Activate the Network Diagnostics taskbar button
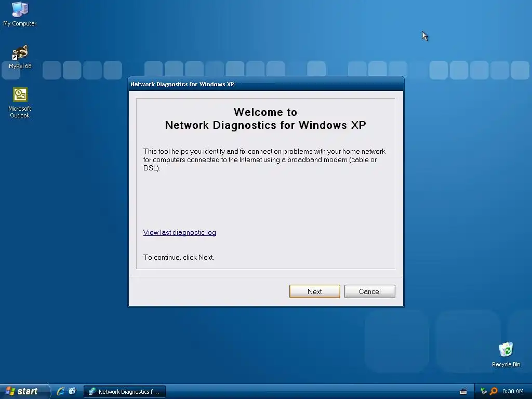The width and height of the screenshot is (532, 399). [125, 392]
